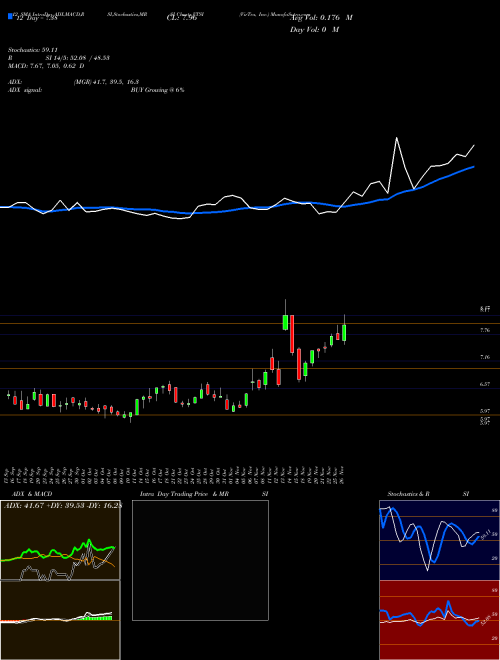500x660 pixels.
Task: Click the 'ADX signal:' label
Action: 25,90
